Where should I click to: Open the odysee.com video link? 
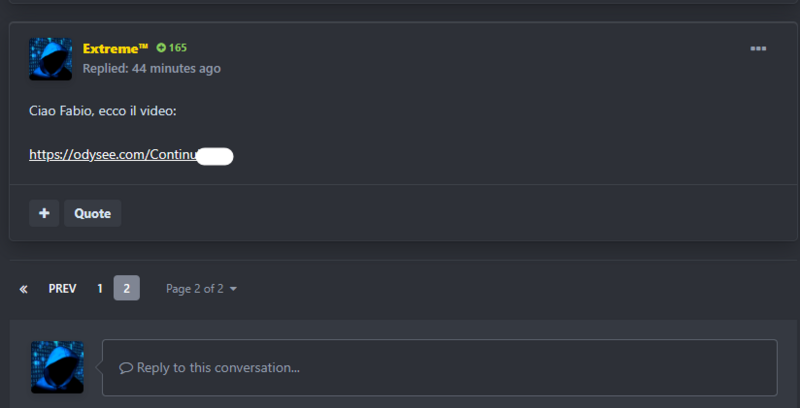pyautogui.click(x=112, y=155)
